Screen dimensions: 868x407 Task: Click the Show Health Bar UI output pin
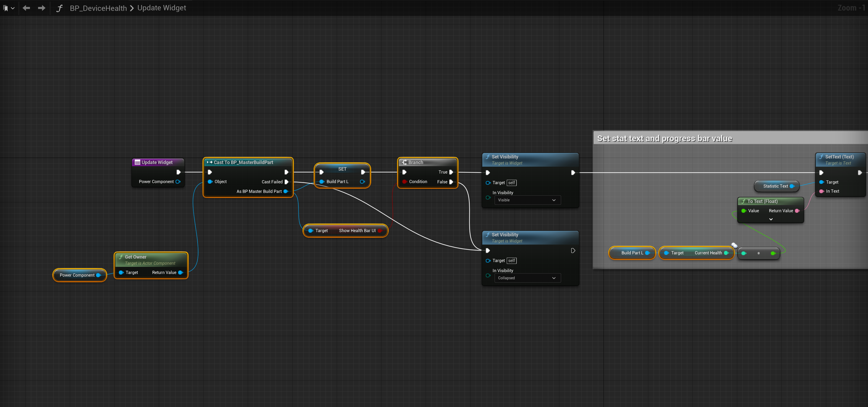[380, 231]
